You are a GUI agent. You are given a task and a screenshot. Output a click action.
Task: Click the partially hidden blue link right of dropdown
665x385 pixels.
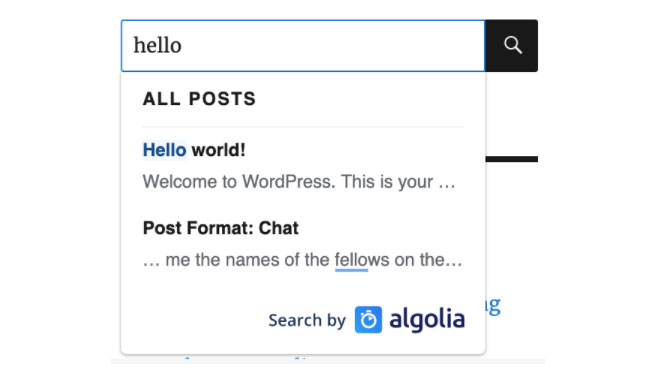coord(493,305)
